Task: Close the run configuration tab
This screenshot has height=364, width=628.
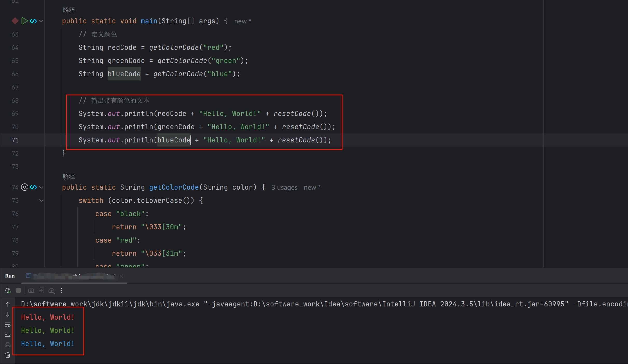Action: tap(121, 276)
